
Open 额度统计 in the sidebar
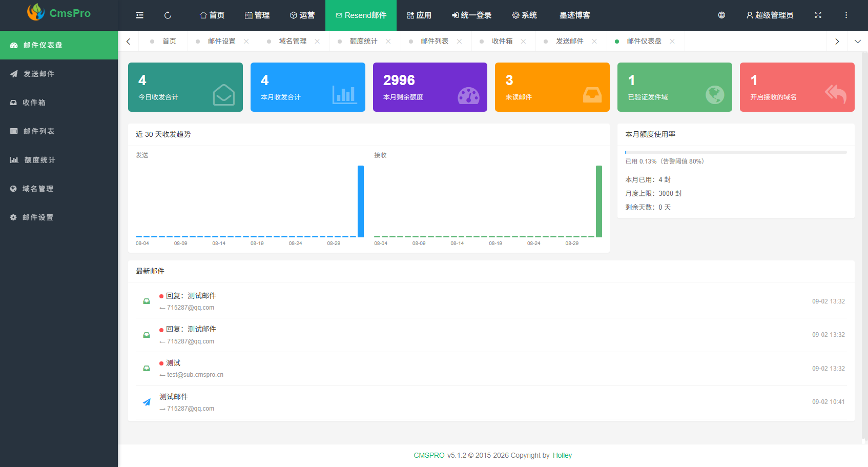tap(59, 160)
